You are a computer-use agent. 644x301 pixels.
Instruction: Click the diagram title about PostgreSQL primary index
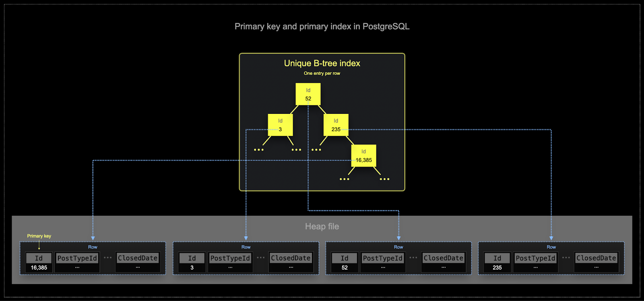pos(322,27)
